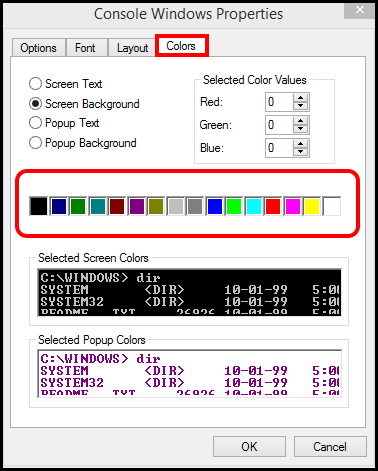Pick the cyan color swatch
378x471 pixels.
(254, 206)
